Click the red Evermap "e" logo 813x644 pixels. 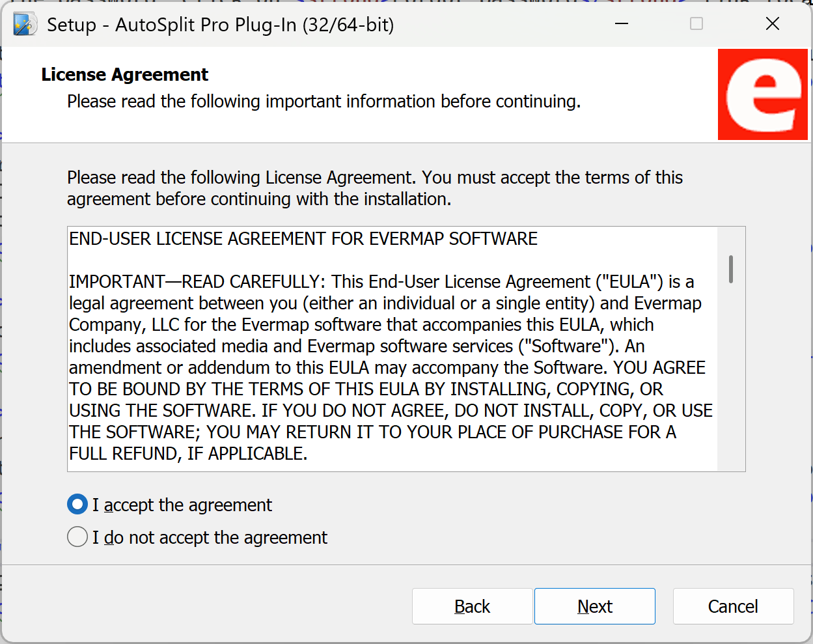click(763, 94)
